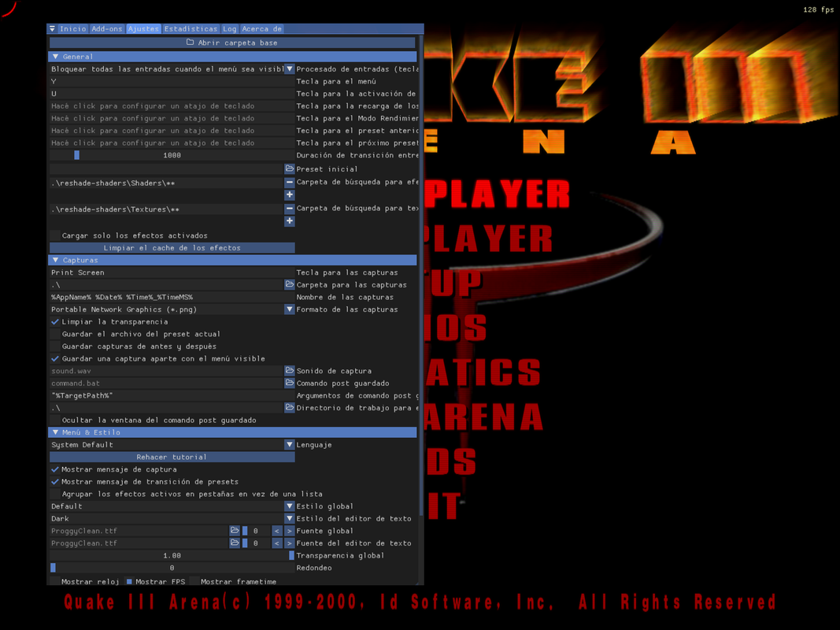Viewport: 840px width, 630px height.
Task: Enable Agrupar los efectos activos en pestañas
Action: pos(54,494)
